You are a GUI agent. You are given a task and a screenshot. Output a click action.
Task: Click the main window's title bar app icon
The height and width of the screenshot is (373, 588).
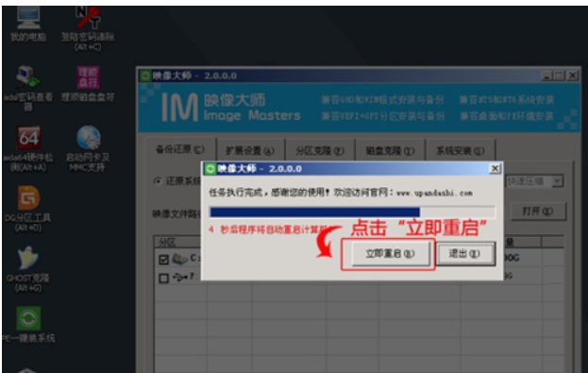(144, 76)
